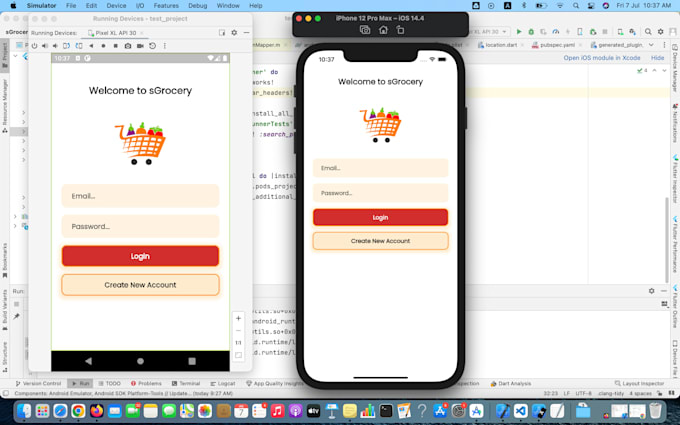Open Google Chrome from the Dock
The width and height of the screenshot is (680, 425).
(78, 410)
